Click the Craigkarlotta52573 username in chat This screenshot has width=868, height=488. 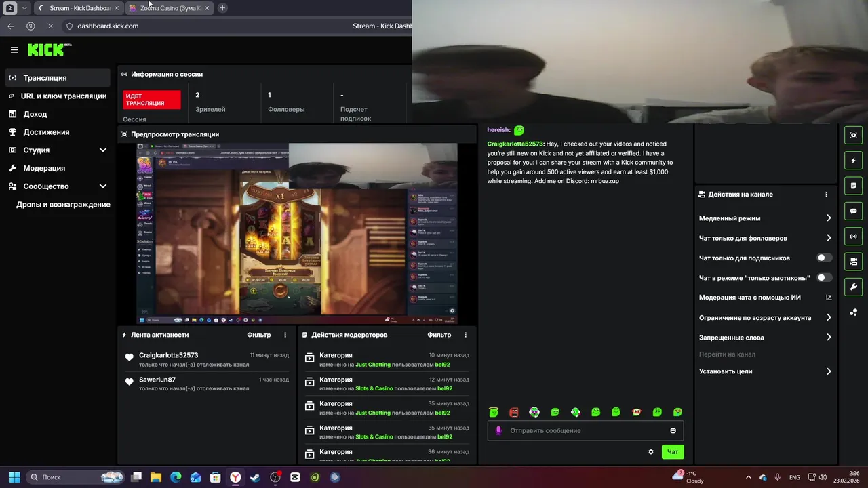[515, 144]
